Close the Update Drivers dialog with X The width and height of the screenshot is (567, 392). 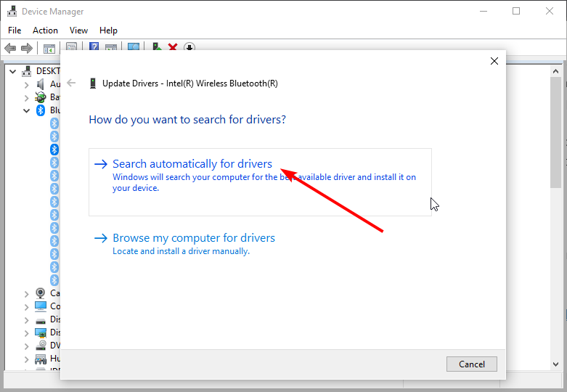point(494,61)
